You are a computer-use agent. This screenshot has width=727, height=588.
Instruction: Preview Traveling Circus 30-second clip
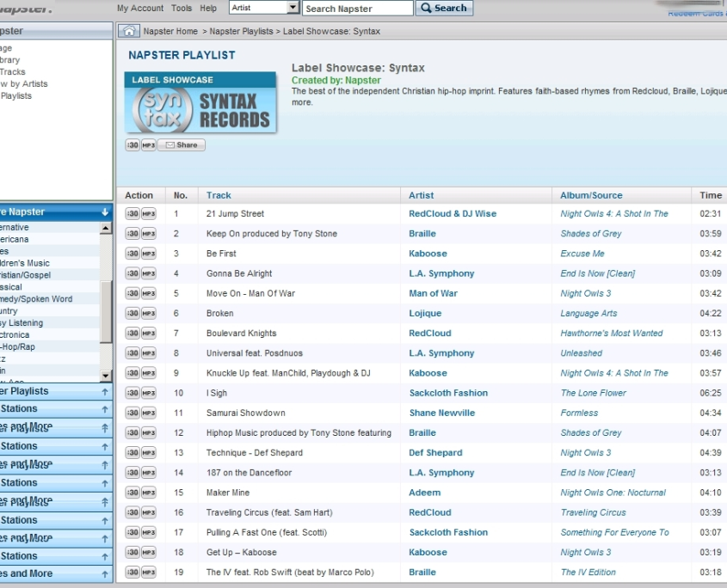[x=132, y=512]
